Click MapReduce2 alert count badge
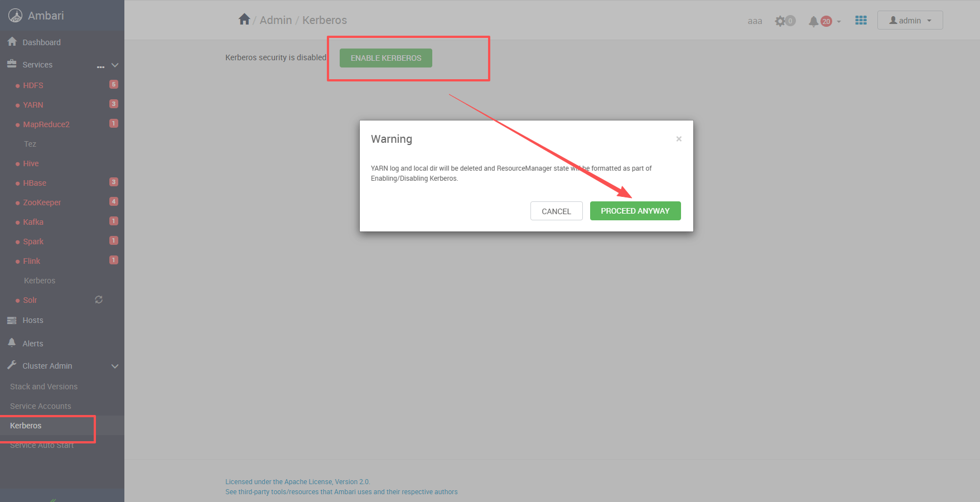Screen dimensions: 980x502 point(114,124)
